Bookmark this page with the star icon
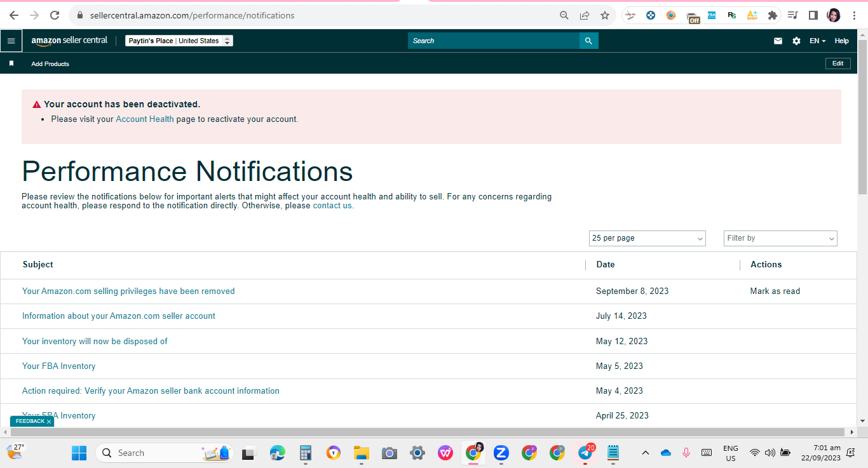Image resolution: width=868 pixels, height=468 pixels. pos(604,15)
